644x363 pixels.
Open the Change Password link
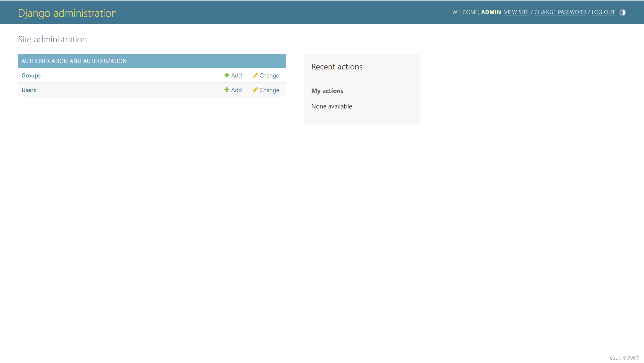(560, 12)
